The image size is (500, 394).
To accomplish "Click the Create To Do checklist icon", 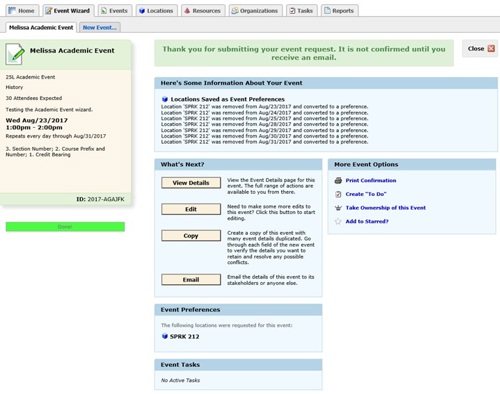I will [338, 194].
